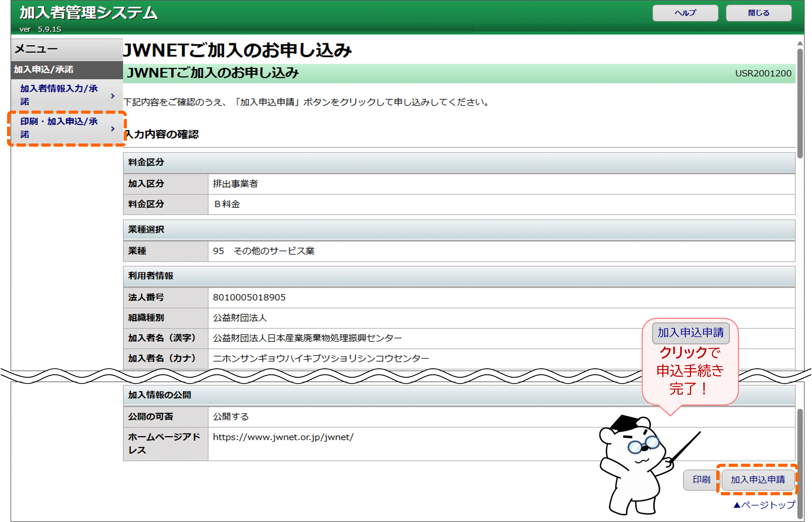Select the https://www.jwnet.or.jp/jwnet/ address
Viewport: 812px width, 522px height.
click(x=283, y=437)
